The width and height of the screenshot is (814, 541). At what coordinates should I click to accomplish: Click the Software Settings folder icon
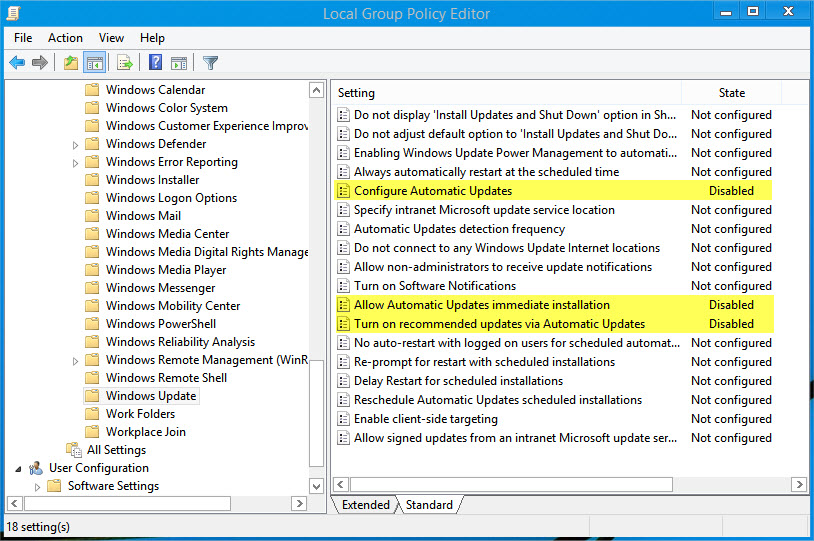pyautogui.click(x=55, y=486)
